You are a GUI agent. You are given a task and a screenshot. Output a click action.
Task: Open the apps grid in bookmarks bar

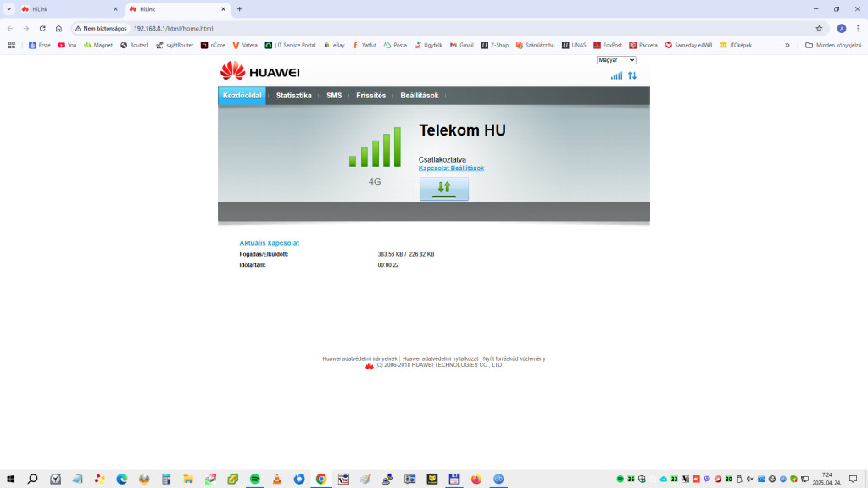pyautogui.click(x=12, y=46)
